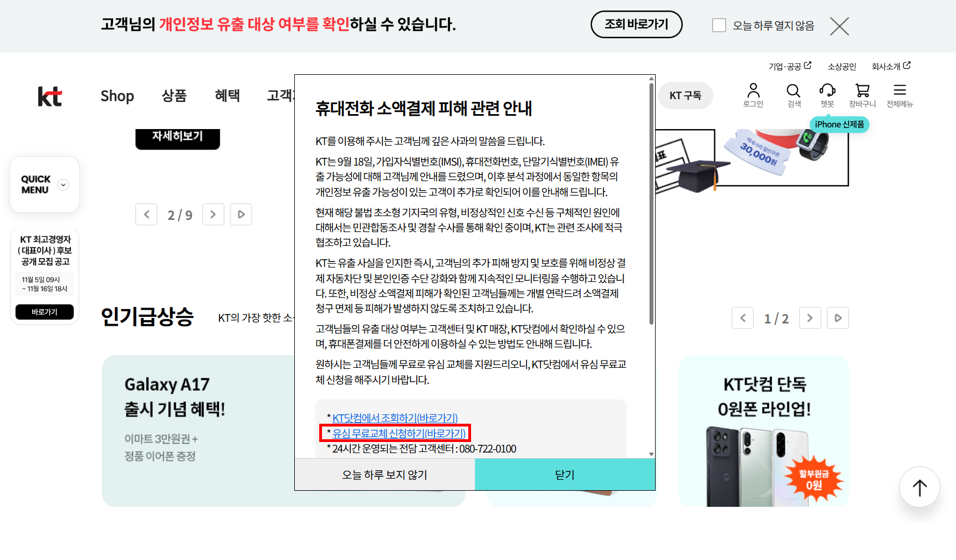The height and width of the screenshot is (560, 956).
Task: Expand the QUICK MENU chevron
Action: pos(64,185)
